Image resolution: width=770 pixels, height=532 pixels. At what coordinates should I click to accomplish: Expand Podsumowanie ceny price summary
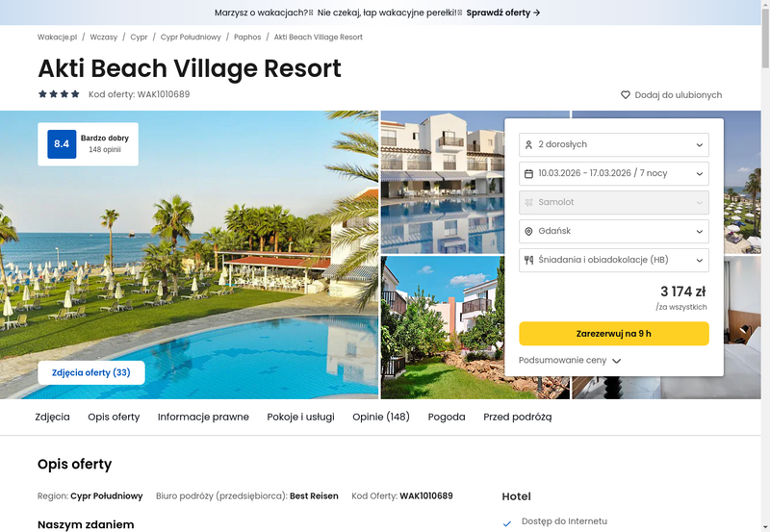[x=570, y=360]
